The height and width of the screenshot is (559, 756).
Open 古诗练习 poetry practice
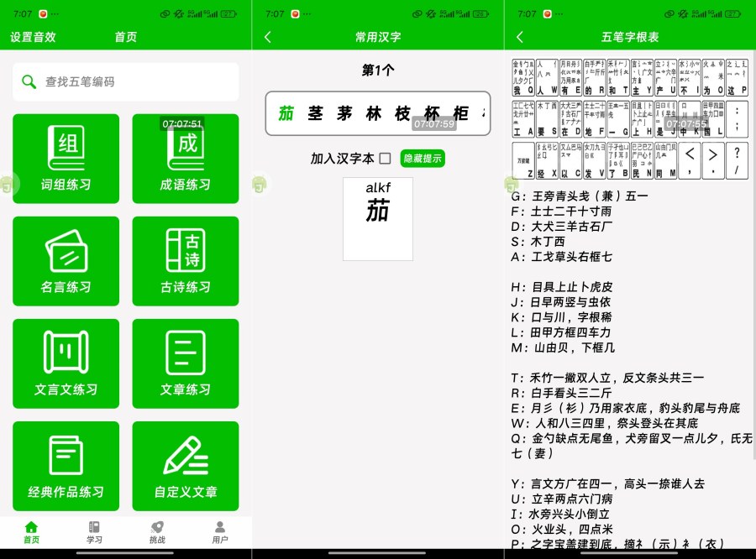(186, 261)
